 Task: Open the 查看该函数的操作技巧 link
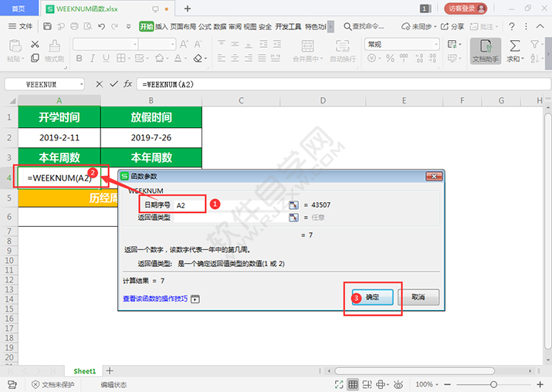[155, 299]
